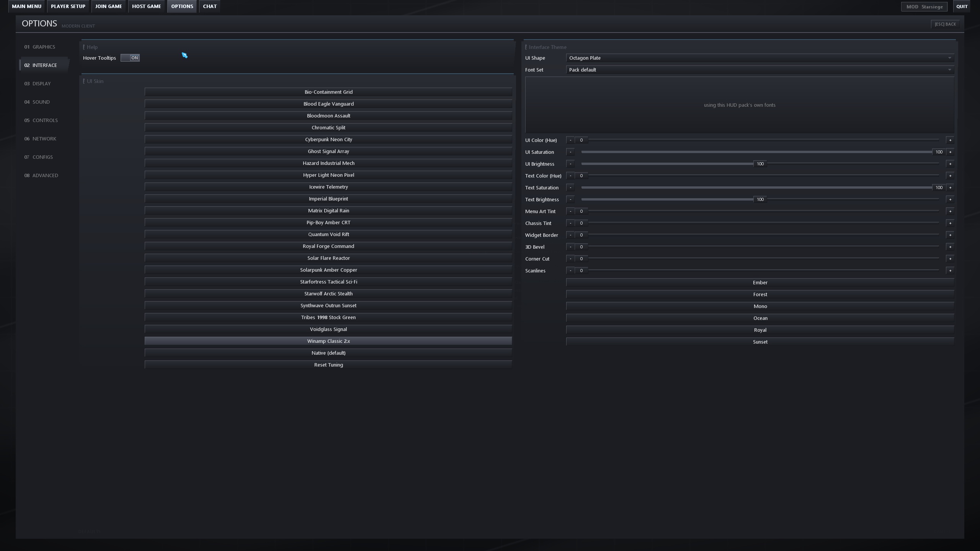Decrease UI Saturation with minus button
Screen dimensions: 980x551
pos(570,152)
